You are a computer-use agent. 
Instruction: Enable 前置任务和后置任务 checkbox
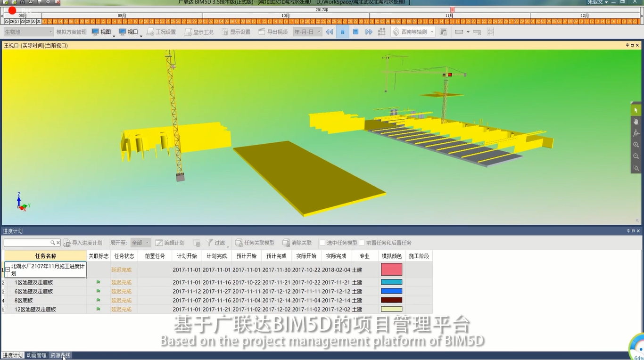point(362,243)
